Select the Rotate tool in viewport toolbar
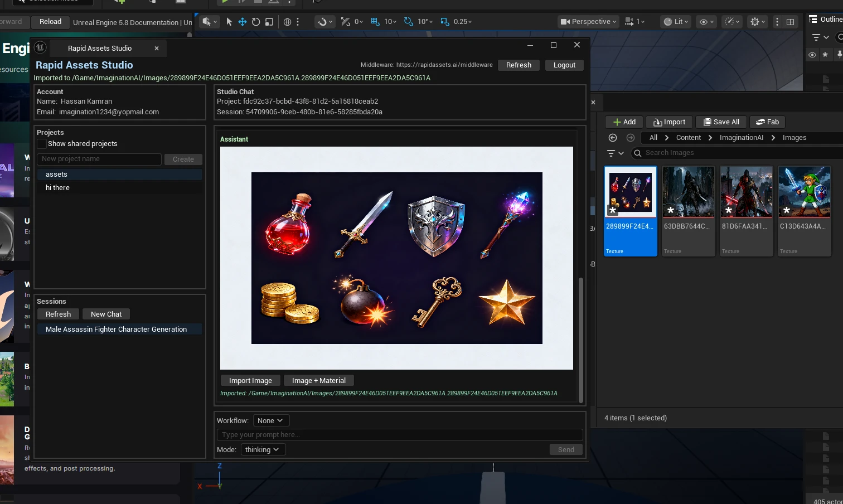The image size is (843, 504). coord(256,22)
